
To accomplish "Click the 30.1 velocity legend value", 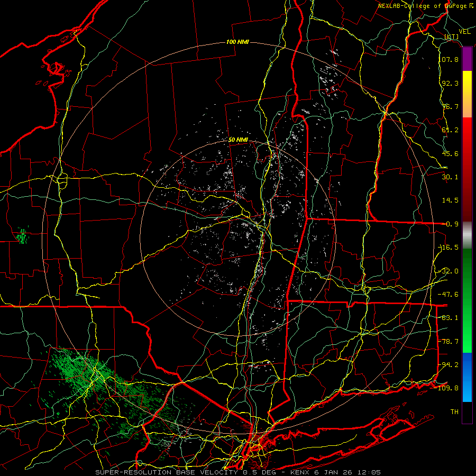I will (450, 177).
